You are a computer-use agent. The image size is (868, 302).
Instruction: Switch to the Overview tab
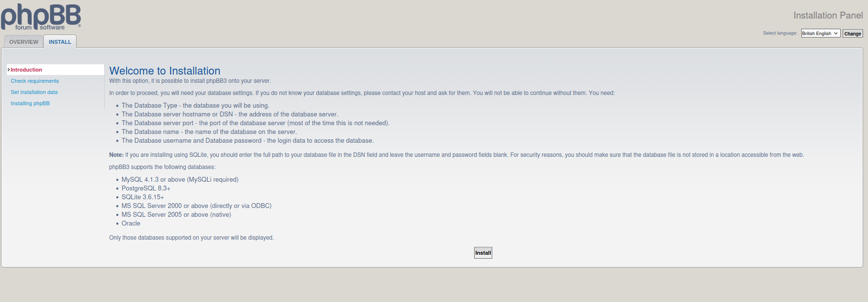tap(24, 42)
